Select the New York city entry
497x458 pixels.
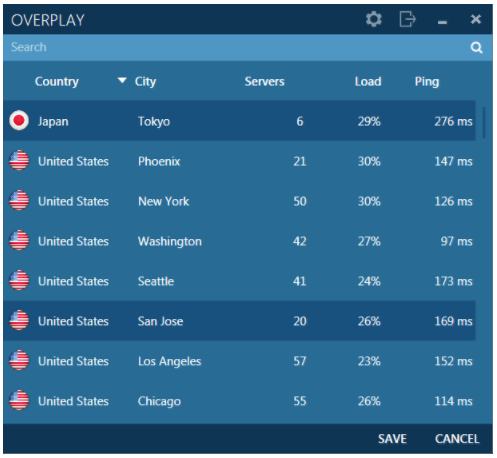click(x=164, y=202)
